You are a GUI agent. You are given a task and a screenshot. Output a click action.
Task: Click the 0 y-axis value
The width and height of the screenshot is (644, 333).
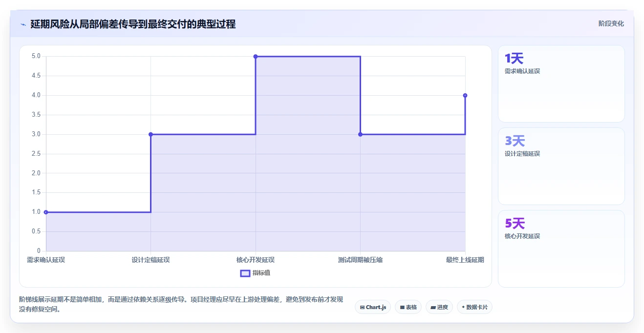pyautogui.click(x=39, y=251)
